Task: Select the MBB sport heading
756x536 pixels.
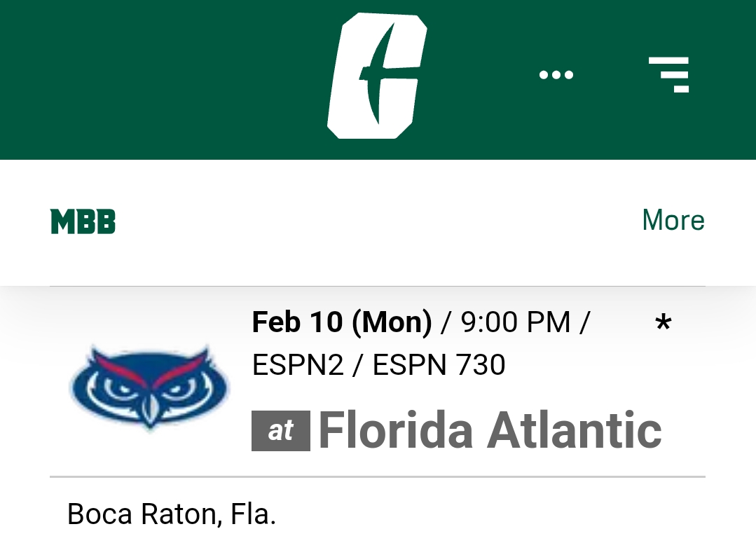Action: [x=83, y=221]
